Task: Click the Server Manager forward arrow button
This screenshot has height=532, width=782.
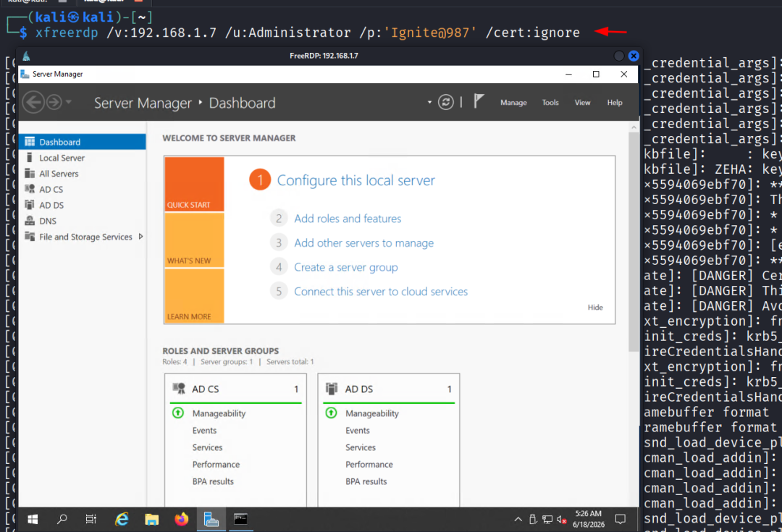Action: 54,102
